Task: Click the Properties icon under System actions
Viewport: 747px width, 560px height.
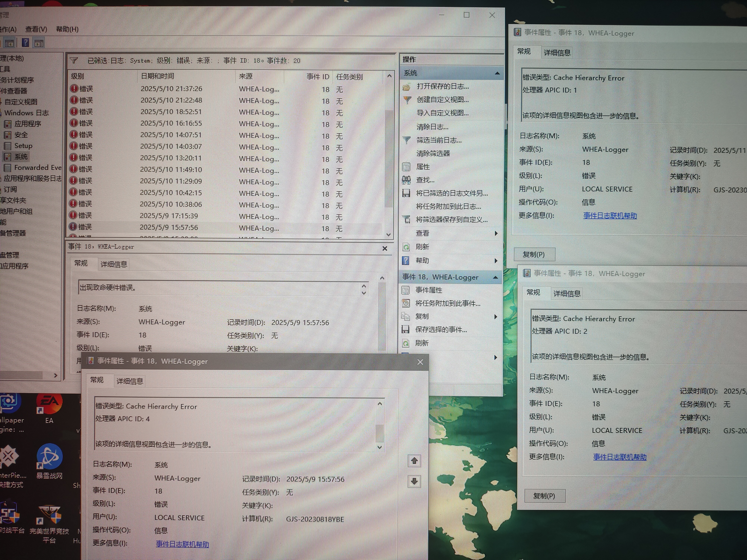Action: 406,167
